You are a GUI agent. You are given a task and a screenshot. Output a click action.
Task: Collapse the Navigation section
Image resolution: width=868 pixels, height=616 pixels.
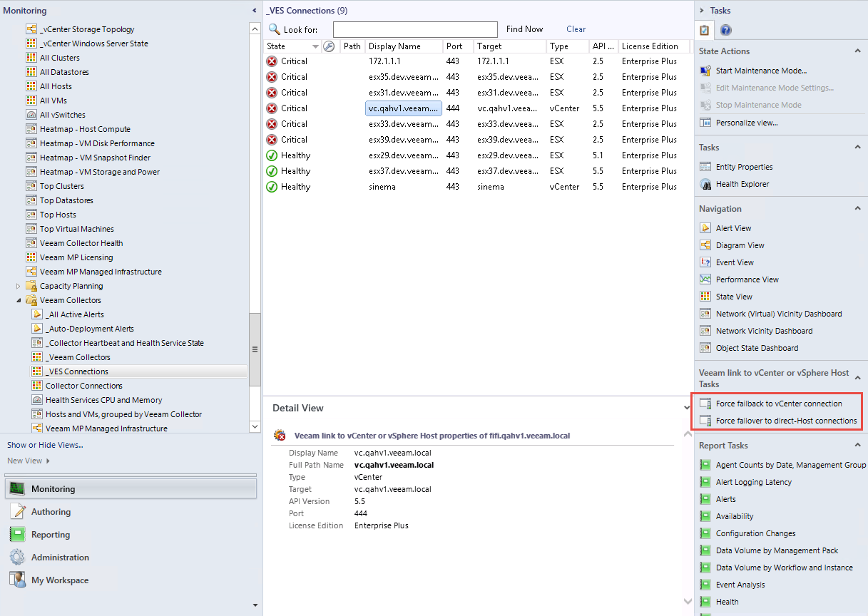point(858,209)
